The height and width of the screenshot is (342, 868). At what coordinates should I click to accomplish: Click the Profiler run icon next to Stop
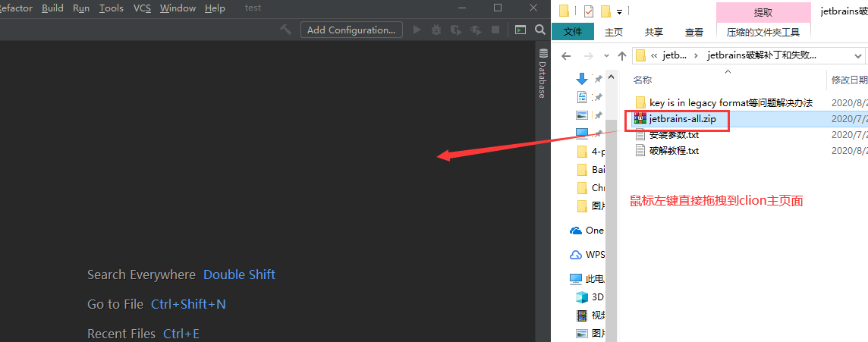tap(476, 30)
